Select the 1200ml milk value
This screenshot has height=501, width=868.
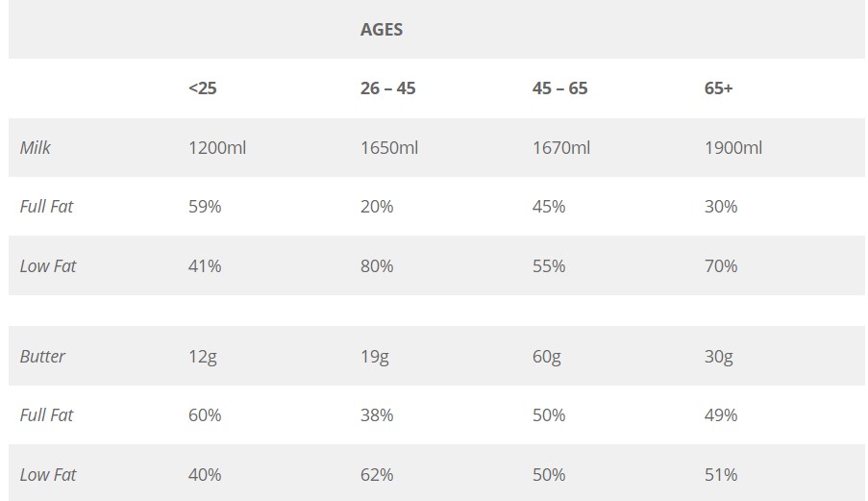[217, 148]
